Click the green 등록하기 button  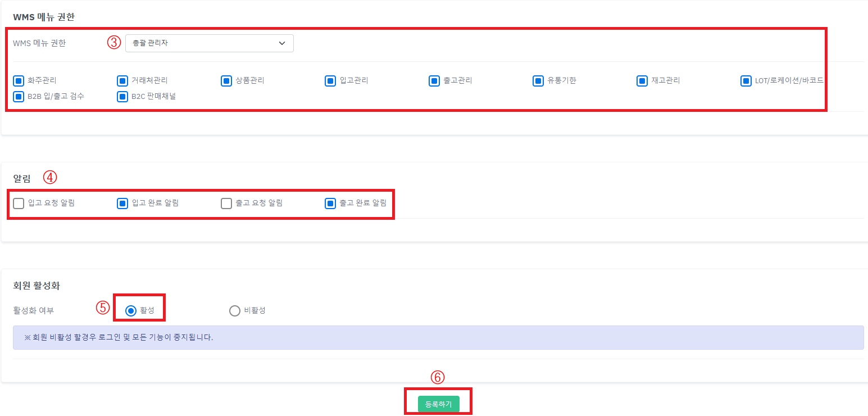438,404
